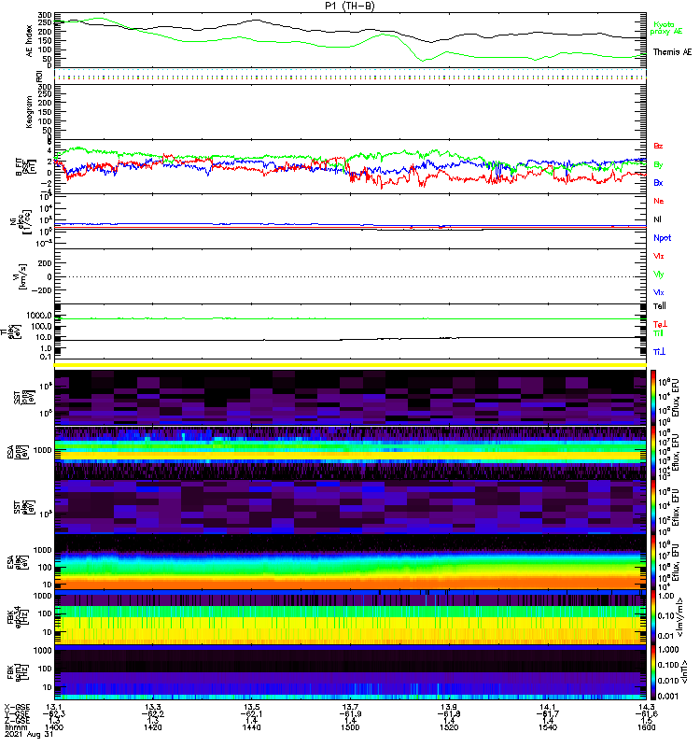Click the "1520" time tick label

(449, 727)
